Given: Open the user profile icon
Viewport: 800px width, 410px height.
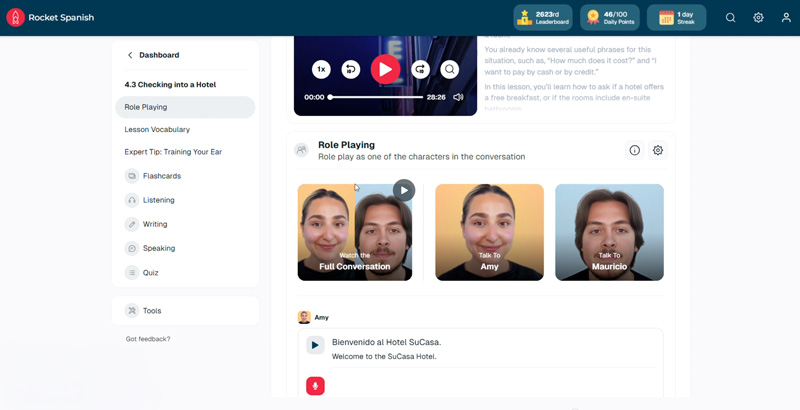Looking at the screenshot, I should [786, 18].
